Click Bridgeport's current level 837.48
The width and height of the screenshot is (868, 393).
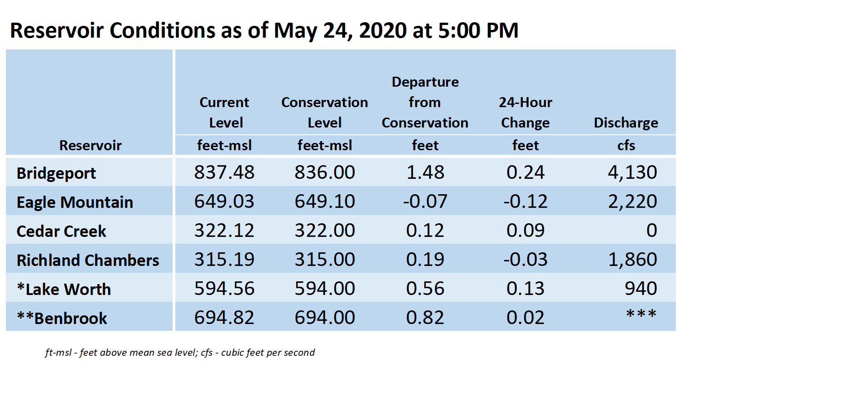click(224, 172)
